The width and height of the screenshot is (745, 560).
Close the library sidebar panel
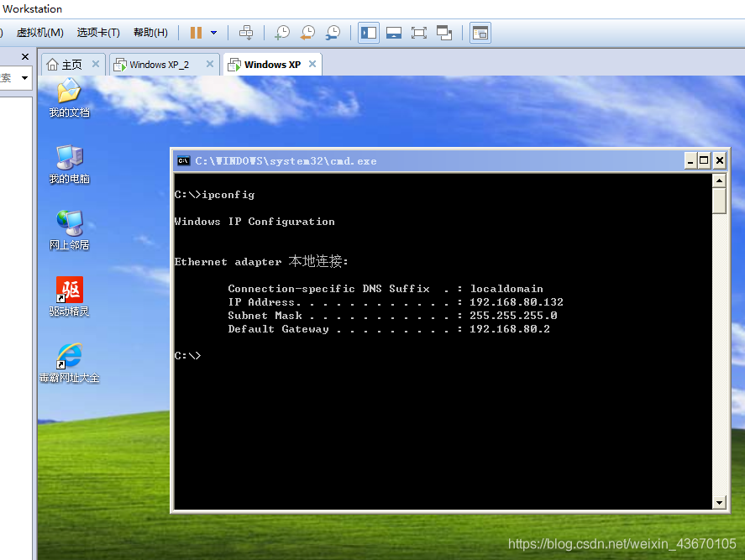click(x=25, y=57)
